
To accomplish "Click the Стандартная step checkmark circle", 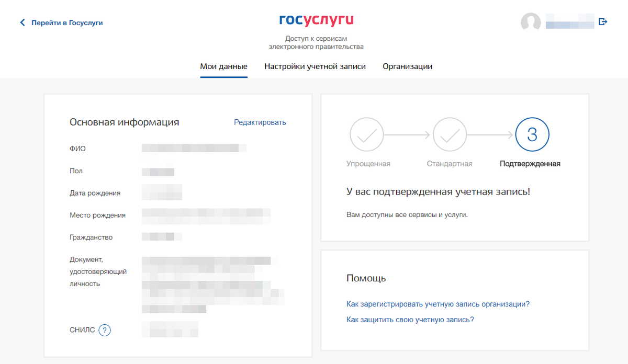I will pyautogui.click(x=450, y=134).
